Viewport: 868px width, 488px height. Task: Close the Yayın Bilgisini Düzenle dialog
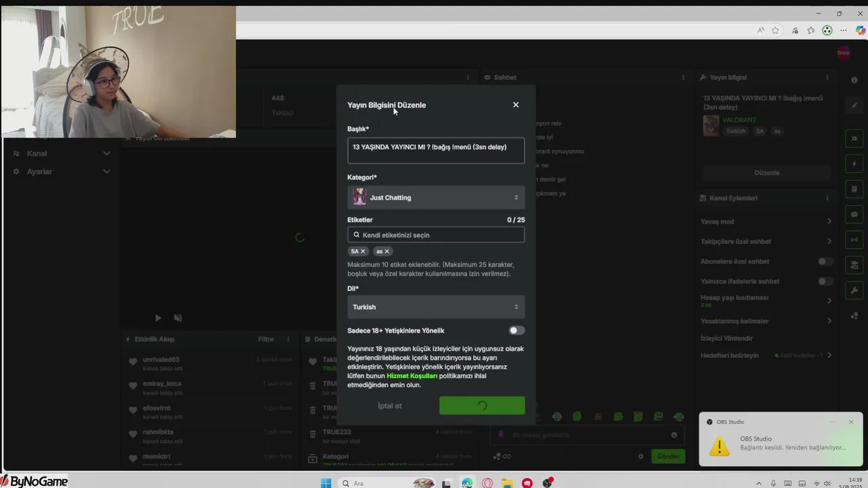(515, 105)
